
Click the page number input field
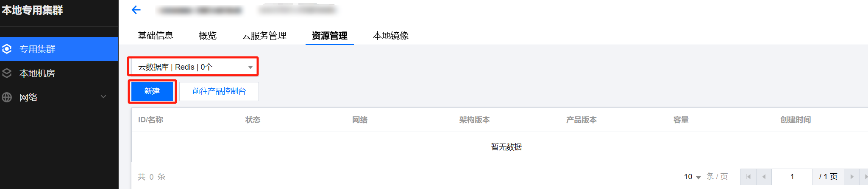[792, 177]
